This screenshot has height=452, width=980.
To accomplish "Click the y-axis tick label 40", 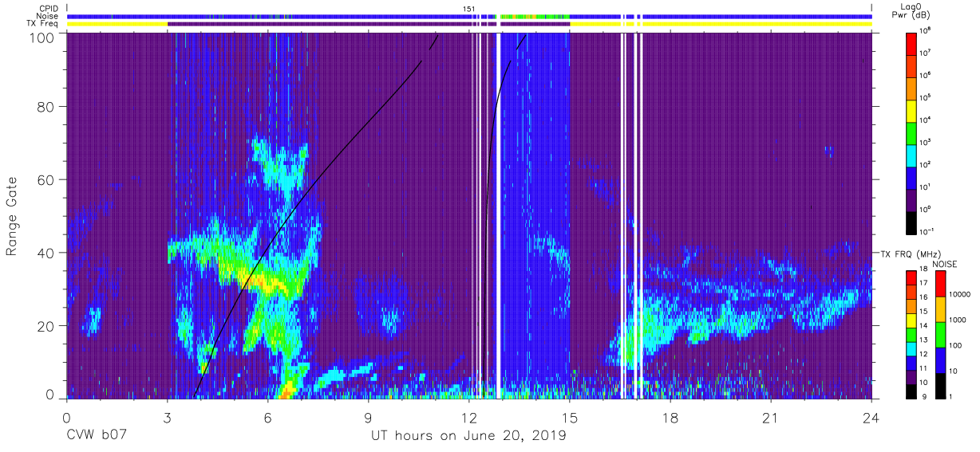I will (47, 253).
